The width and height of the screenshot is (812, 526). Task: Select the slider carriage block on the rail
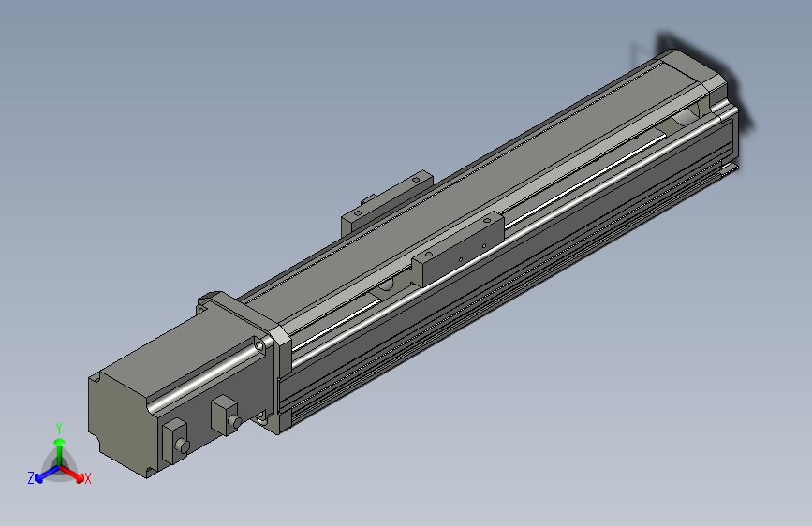click(x=458, y=250)
